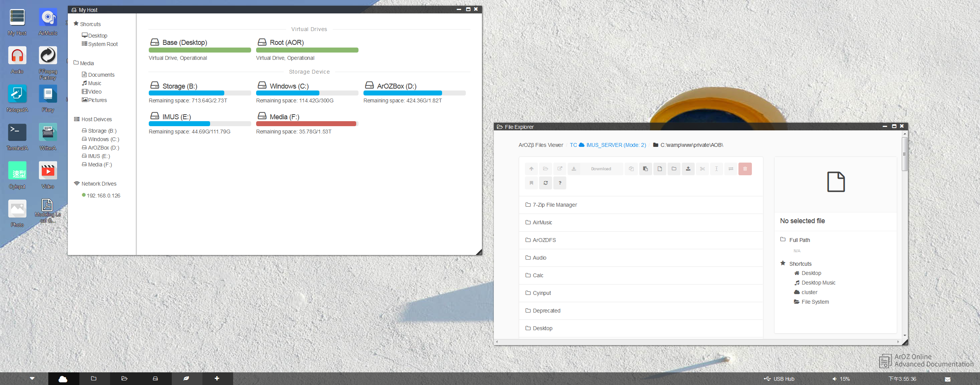Click the Desktop Music shortcut
This screenshot has width=980, height=385.
pyautogui.click(x=818, y=283)
